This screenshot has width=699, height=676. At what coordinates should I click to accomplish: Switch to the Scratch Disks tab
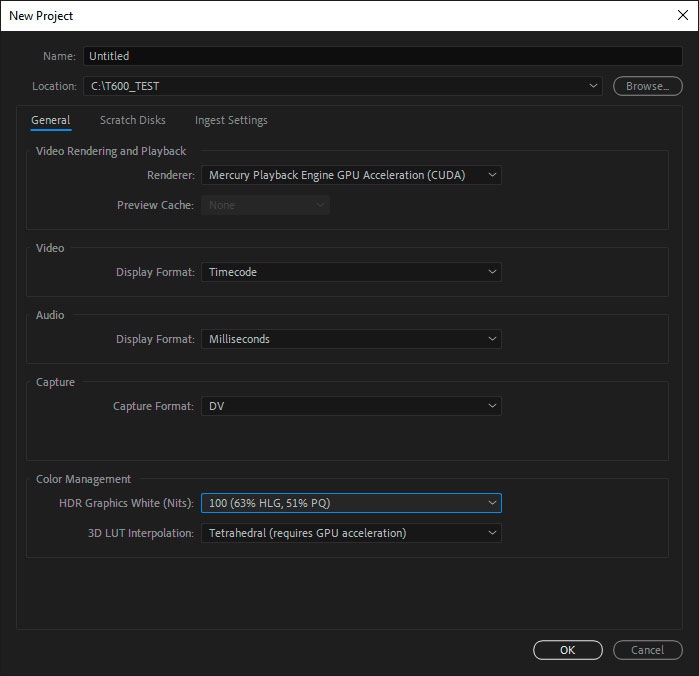[133, 121]
